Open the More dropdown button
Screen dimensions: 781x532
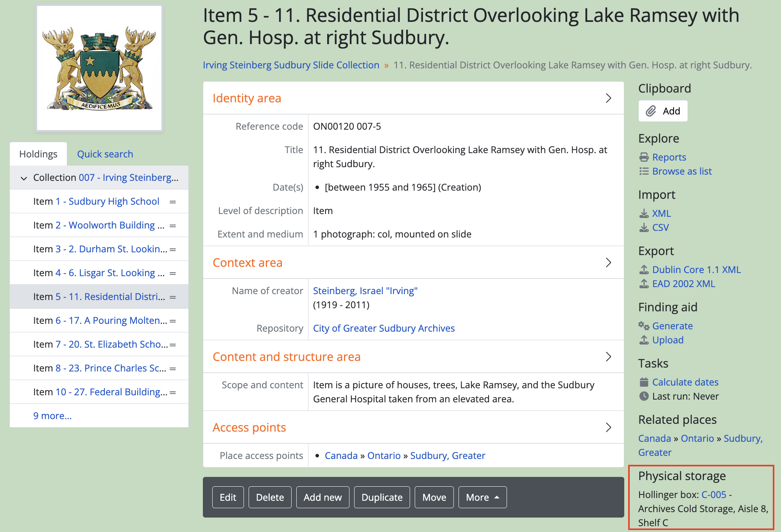(482, 497)
